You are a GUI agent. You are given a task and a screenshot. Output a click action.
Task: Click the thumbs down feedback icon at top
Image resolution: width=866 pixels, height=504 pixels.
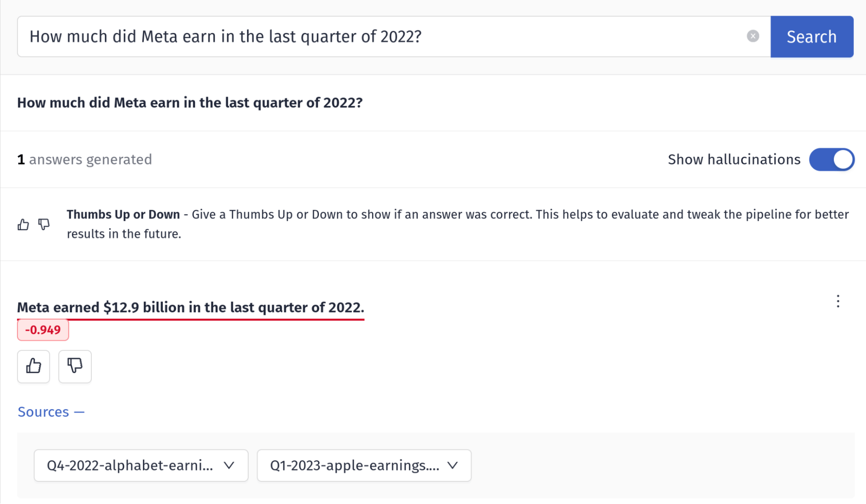point(44,224)
